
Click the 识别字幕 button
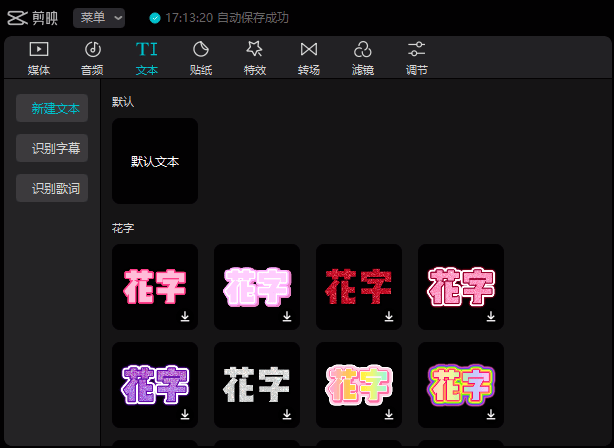tap(52, 148)
